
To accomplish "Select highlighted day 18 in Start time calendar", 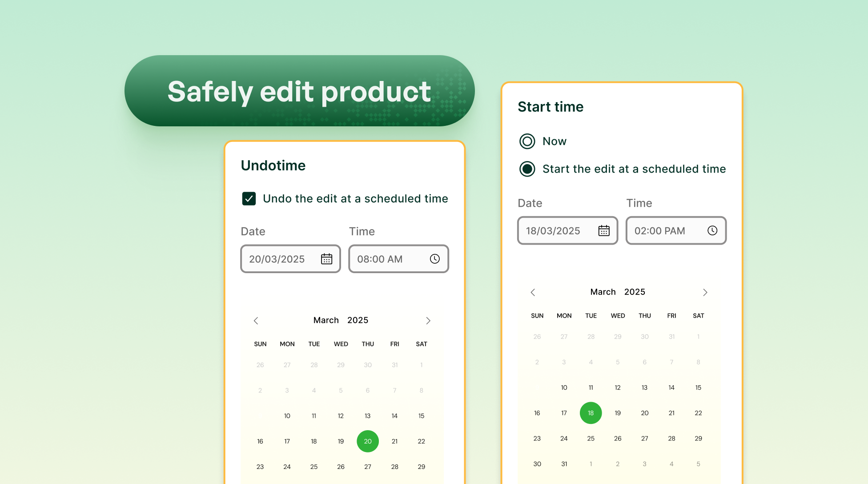I will click(591, 413).
